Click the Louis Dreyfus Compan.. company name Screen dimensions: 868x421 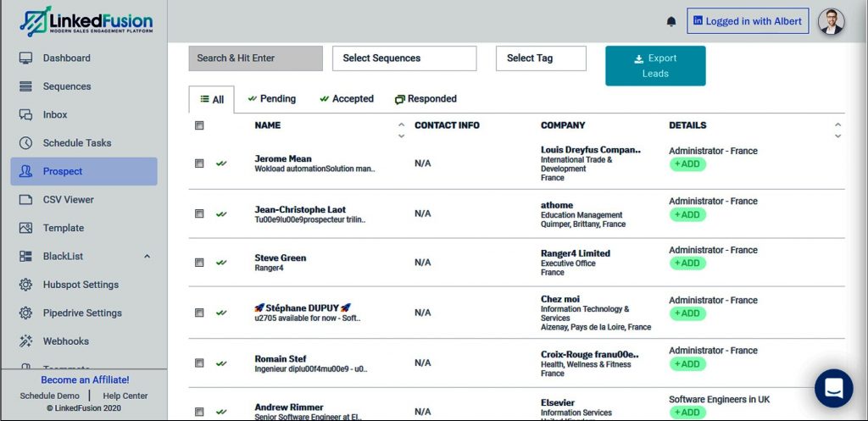[591, 150]
